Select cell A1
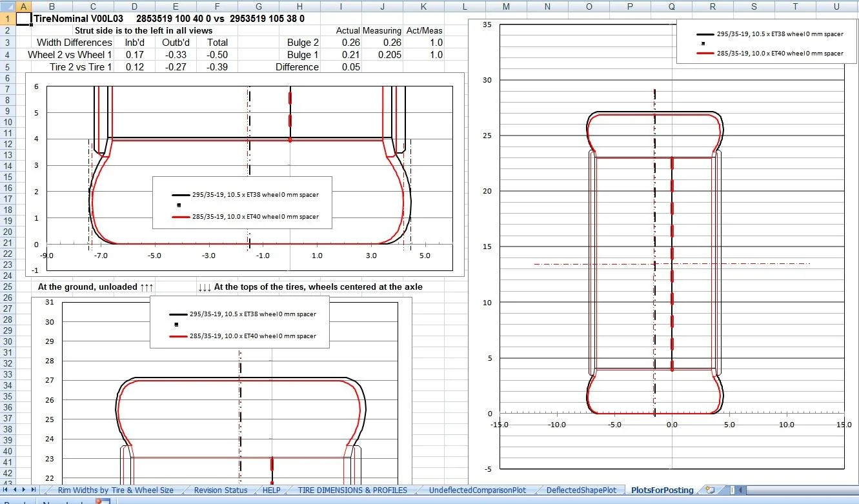This screenshot has width=859, height=504. (23, 19)
